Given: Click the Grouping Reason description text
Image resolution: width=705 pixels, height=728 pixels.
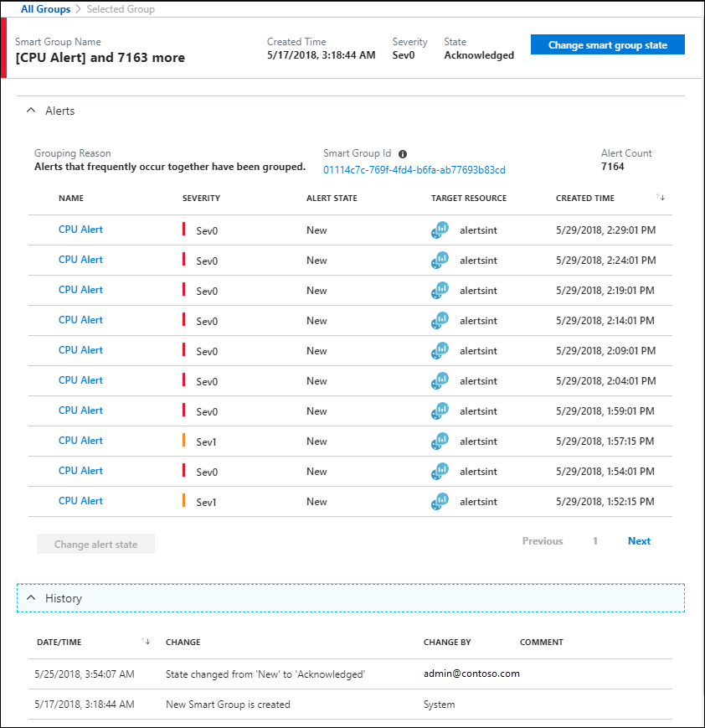Looking at the screenshot, I should pos(170,167).
